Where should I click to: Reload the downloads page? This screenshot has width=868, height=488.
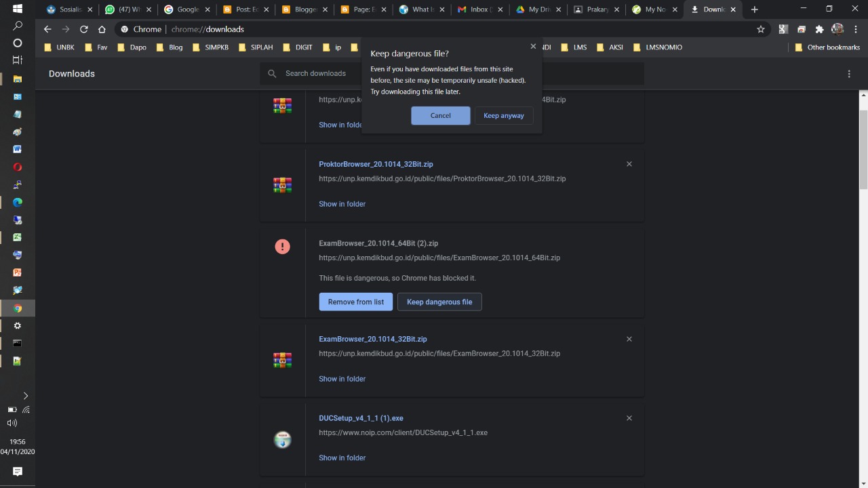point(84,29)
